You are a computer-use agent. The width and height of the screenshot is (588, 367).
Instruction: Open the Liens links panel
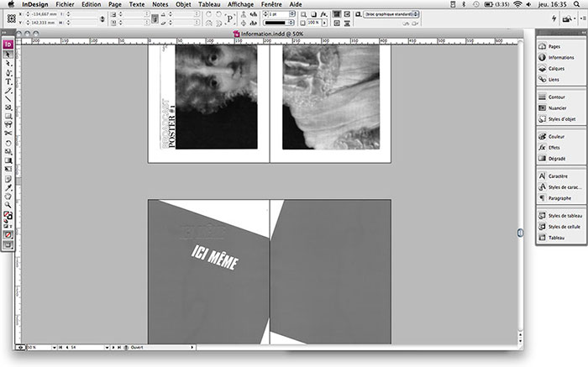click(553, 79)
